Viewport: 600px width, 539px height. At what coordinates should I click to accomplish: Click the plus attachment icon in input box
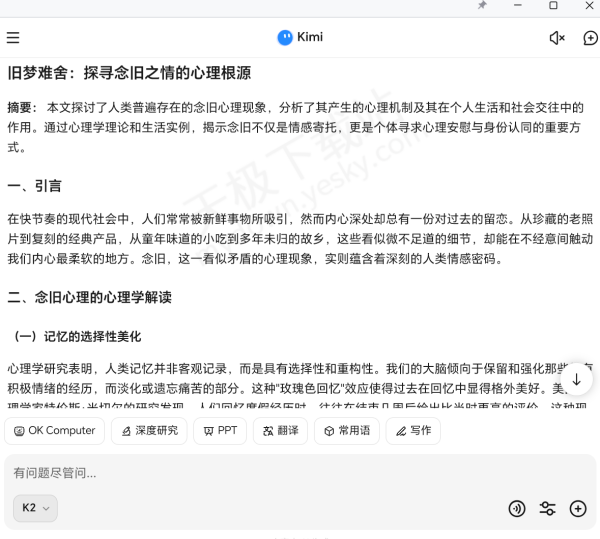(577, 508)
